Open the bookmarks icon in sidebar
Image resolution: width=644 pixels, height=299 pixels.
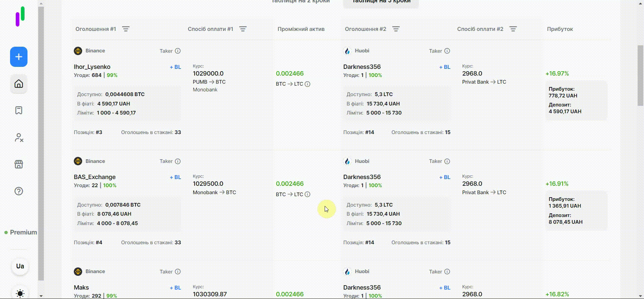click(x=19, y=111)
